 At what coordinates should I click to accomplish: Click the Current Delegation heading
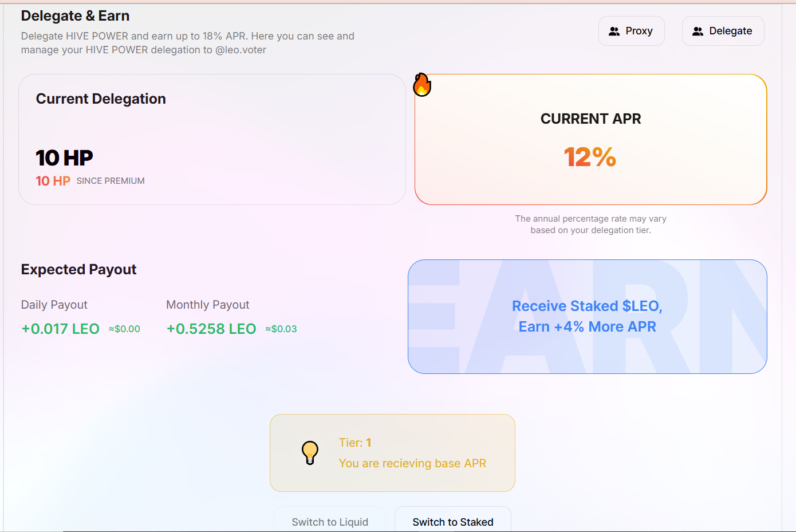click(x=101, y=98)
